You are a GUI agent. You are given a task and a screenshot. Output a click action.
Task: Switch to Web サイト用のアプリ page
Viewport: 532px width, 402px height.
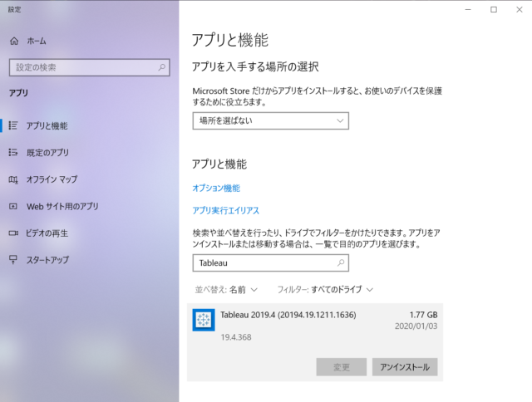[62, 206]
